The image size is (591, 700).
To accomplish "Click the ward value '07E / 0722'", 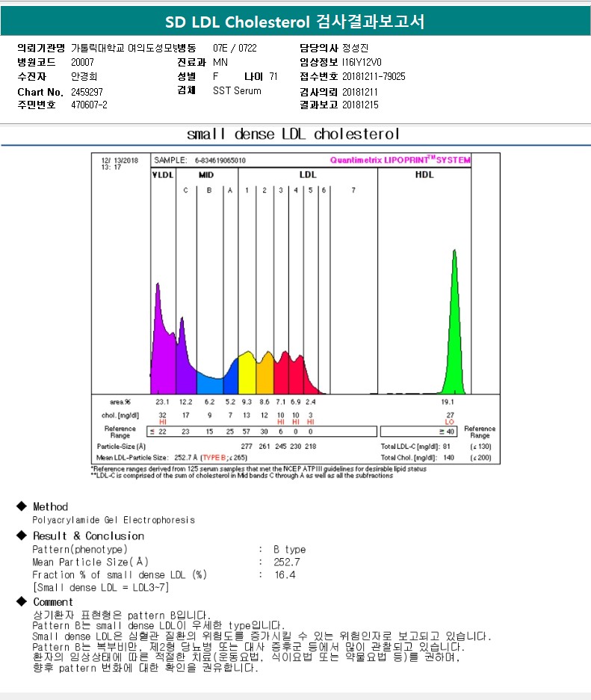I will point(235,48).
